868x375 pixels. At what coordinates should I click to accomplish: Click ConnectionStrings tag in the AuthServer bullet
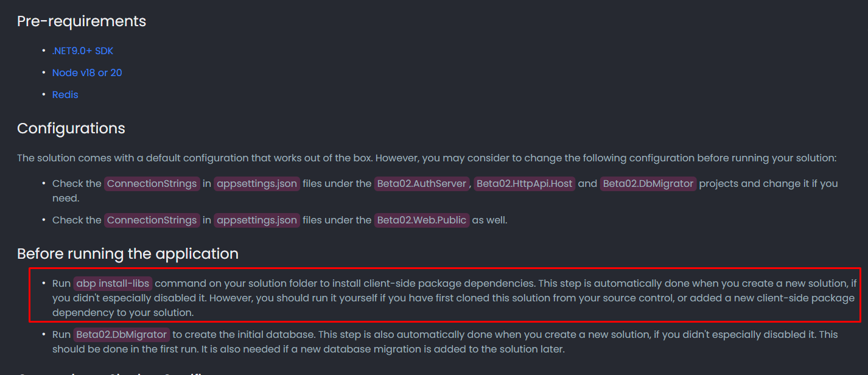pyautogui.click(x=152, y=184)
